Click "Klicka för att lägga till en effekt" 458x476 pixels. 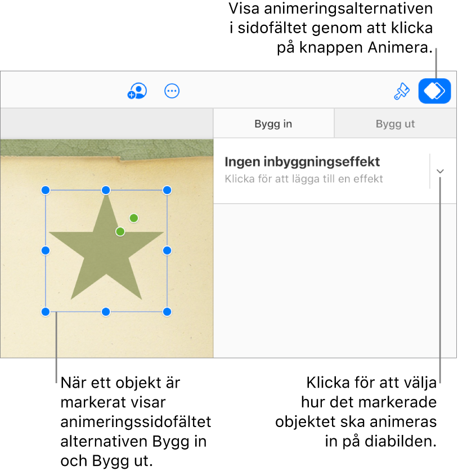tap(304, 179)
